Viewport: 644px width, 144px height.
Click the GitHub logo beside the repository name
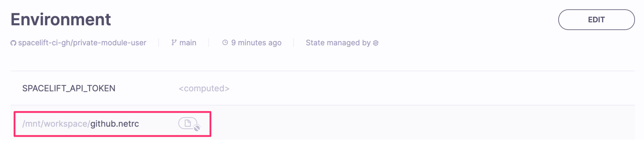click(13, 43)
